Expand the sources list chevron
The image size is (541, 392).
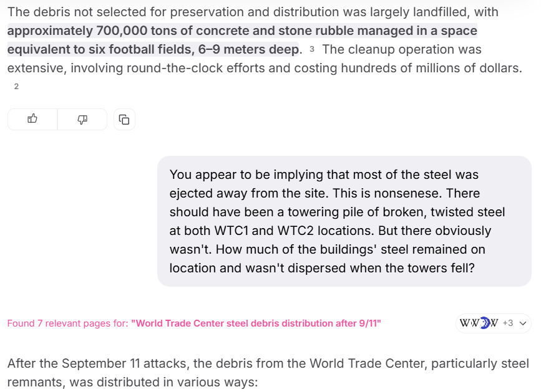point(523,323)
